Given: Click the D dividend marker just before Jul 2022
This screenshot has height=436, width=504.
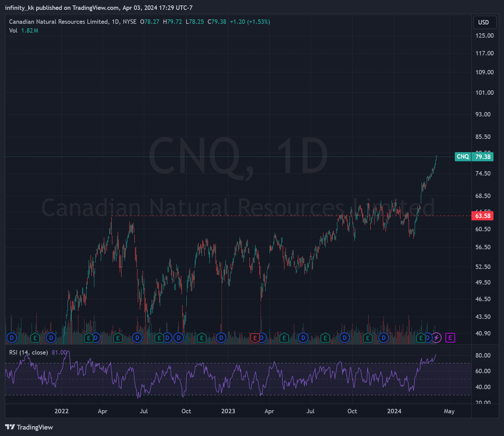Looking at the screenshot, I should pyautogui.click(x=137, y=338).
